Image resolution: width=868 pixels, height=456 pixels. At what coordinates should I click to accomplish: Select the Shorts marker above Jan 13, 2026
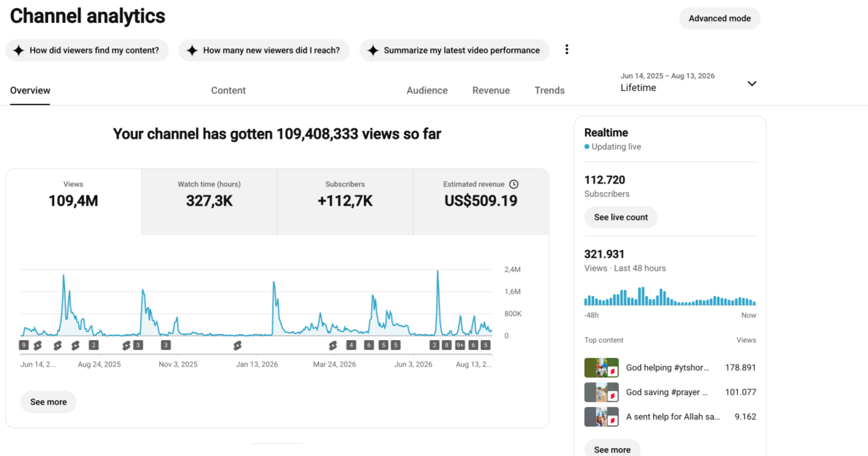pyautogui.click(x=237, y=346)
